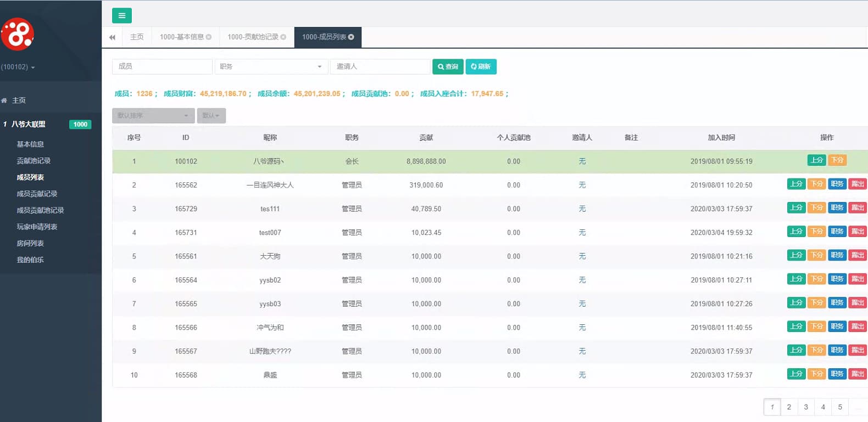The image size is (868, 422).
Task: Switch to the 主页 tab
Action: pyautogui.click(x=137, y=37)
